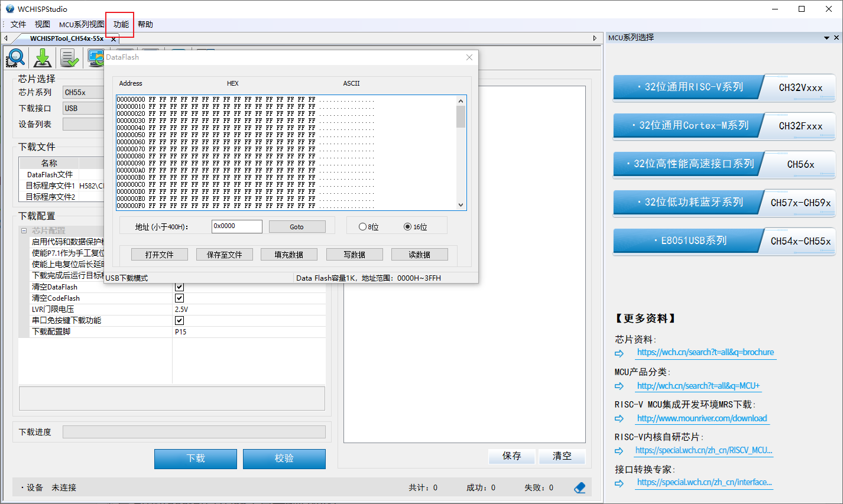Collapse the 芯片配置 tree group
Screen dimensions: 843x504
[x=24, y=230]
